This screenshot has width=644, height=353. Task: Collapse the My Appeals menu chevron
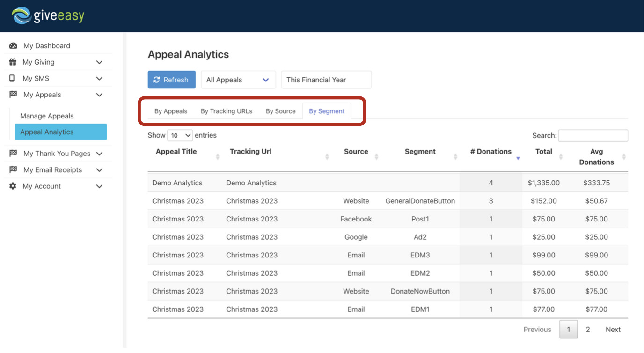99,95
